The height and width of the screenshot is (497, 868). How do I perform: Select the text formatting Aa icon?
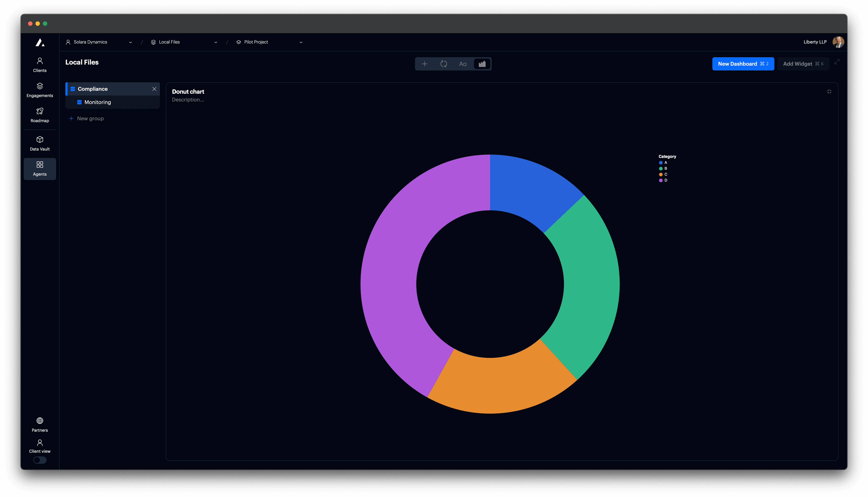pos(463,64)
